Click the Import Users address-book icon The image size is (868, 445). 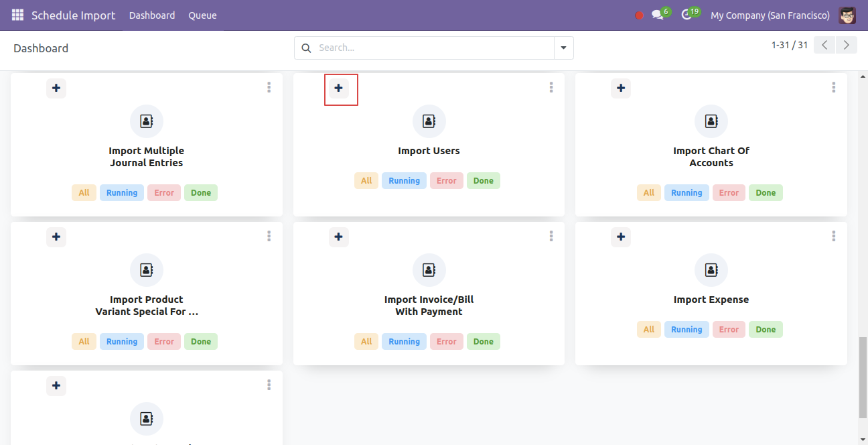(429, 121)
